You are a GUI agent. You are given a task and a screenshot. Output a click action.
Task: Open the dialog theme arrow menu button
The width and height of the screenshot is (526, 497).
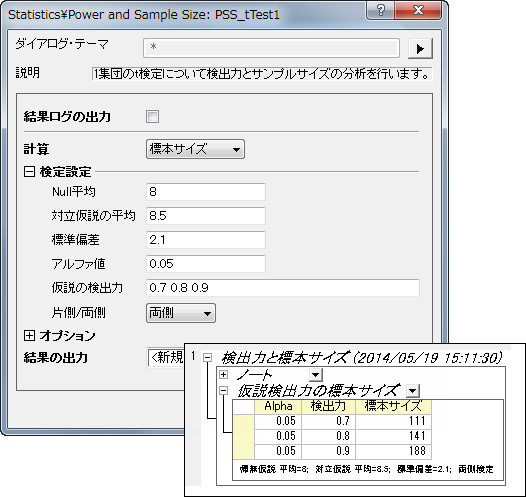click(x=420, y=49)
